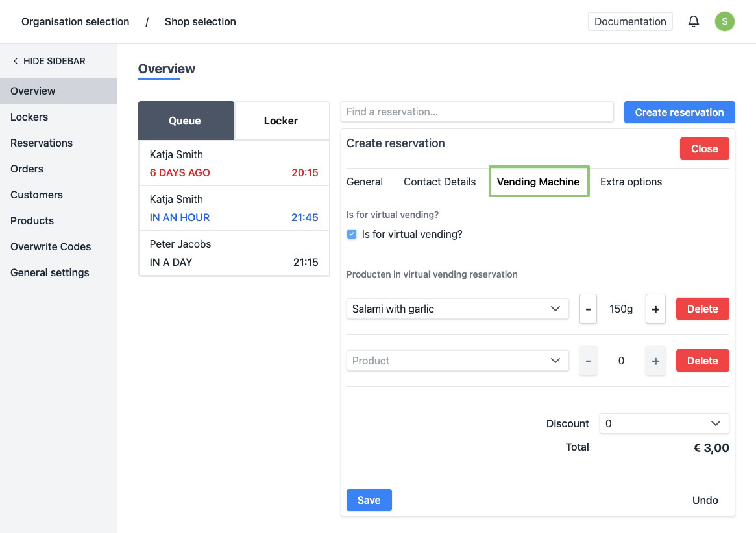Save the reservation
756x533 pixels.
click(369, 500)
